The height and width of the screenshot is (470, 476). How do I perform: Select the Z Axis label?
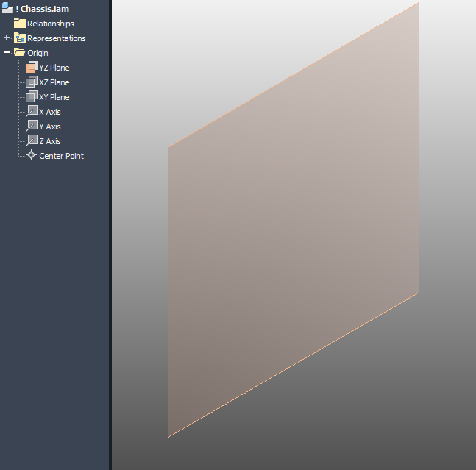(x=50, y=141)
